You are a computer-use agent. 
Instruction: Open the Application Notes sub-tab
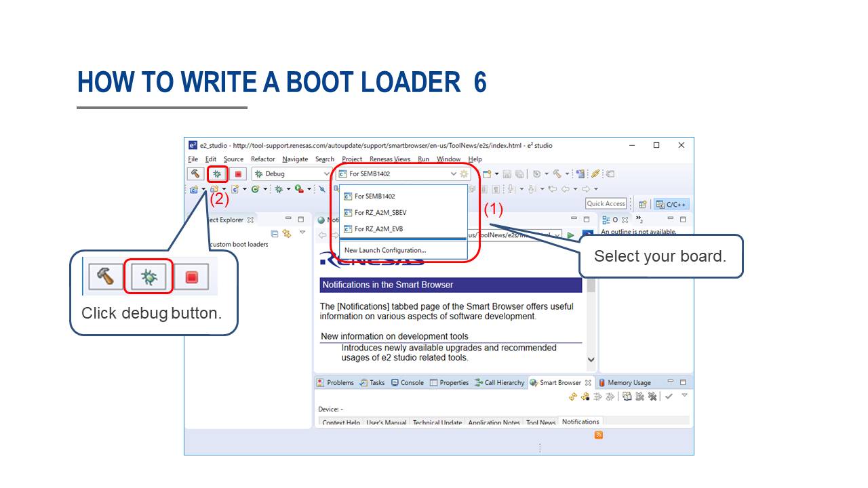[494, 422]
